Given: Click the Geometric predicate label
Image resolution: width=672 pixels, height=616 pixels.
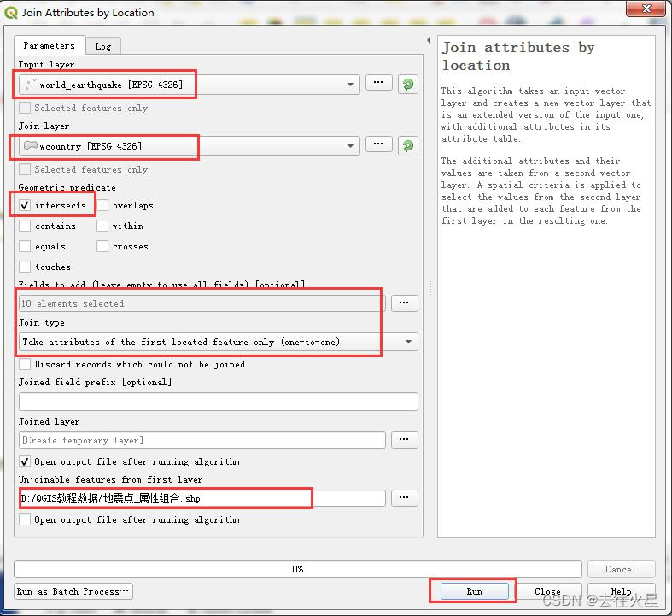Looking at the screenshot, I should (x=67, y=187).
